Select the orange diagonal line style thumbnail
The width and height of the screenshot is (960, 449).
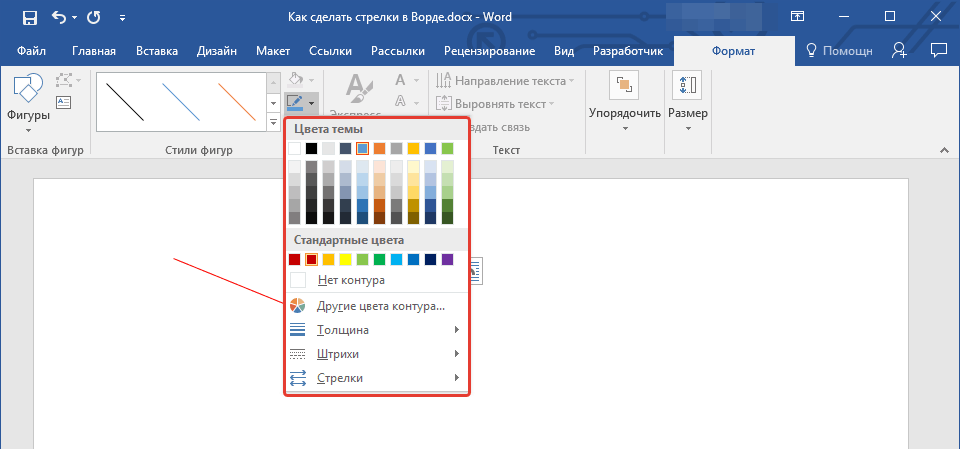[x=238, y=101]
